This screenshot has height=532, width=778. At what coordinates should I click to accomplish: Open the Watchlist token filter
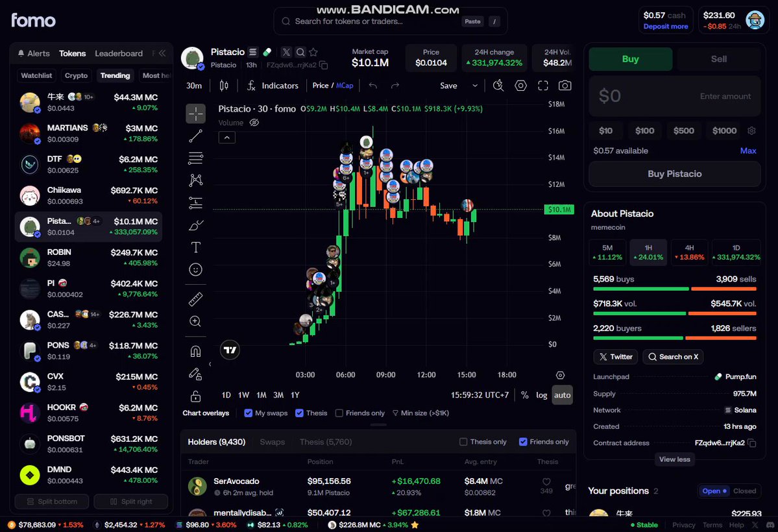pyautogui.click(x=36, y=75)
